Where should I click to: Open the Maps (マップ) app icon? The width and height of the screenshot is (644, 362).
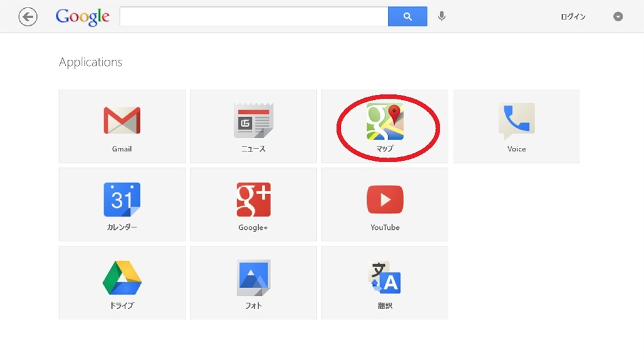[385, 121]
